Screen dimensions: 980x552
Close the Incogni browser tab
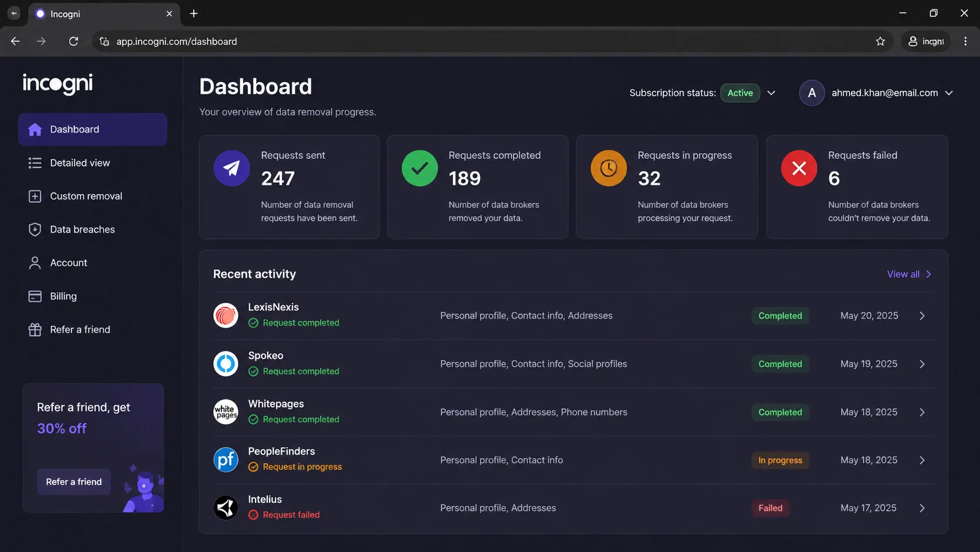(x=169, y=13)
